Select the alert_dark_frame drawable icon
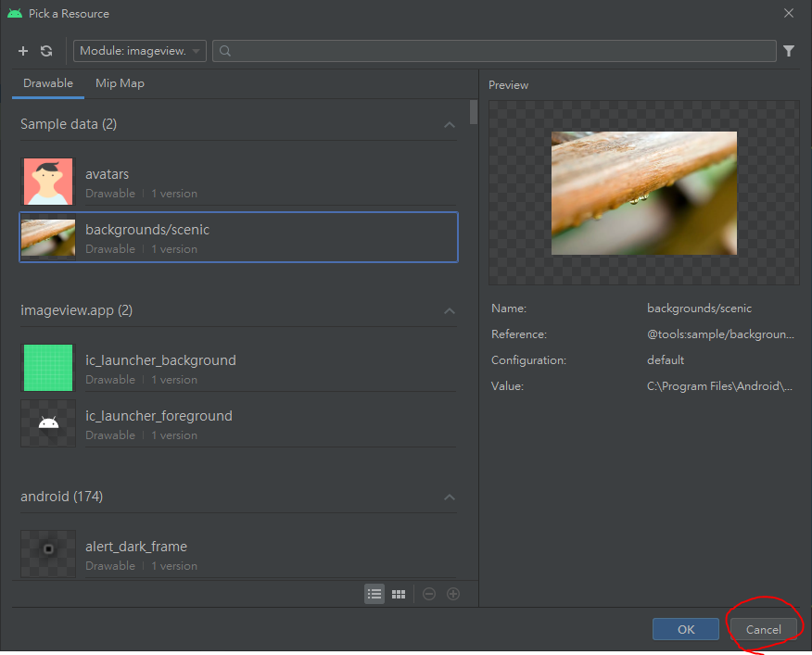The height and width of the screenshot is (655, 812). point(48,553)
